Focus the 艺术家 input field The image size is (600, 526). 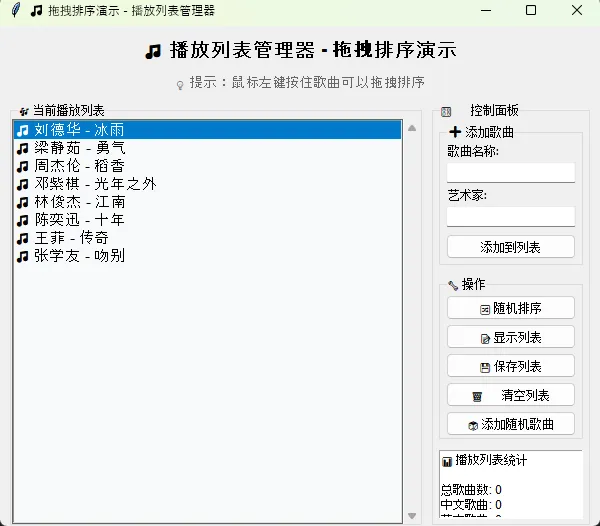pyautogui.click(x=510, y=216)
